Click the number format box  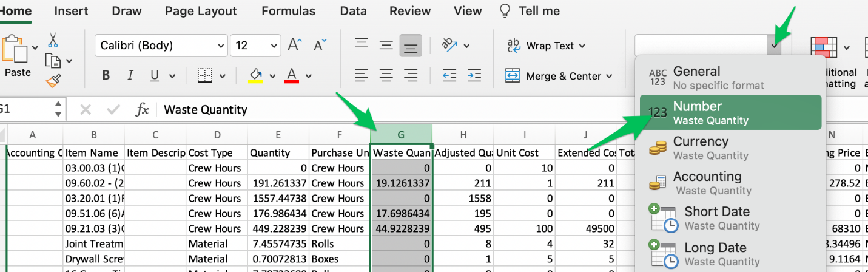pyautogui.click(x=701, y=46)
